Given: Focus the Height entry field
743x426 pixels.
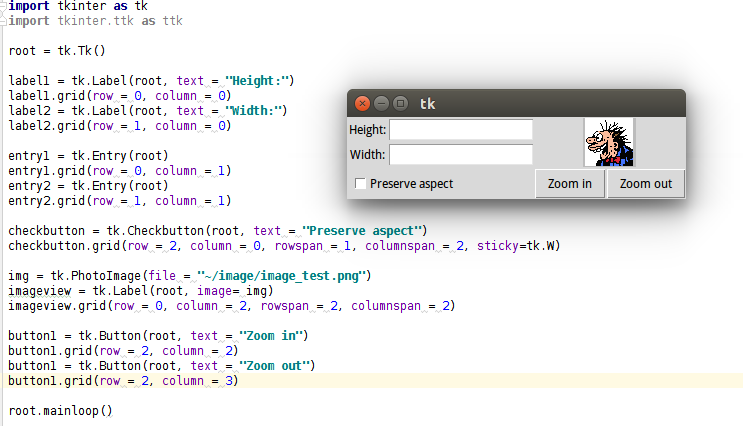Looking at the screenshot, I should click(x=461, y=129).
